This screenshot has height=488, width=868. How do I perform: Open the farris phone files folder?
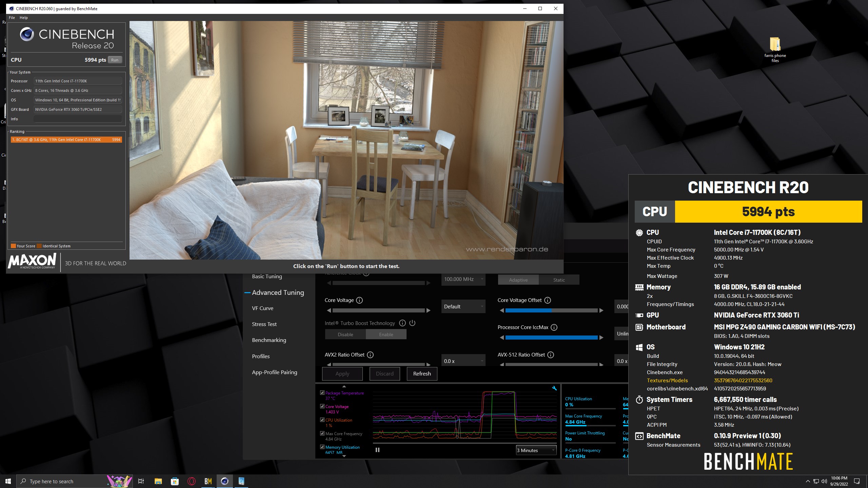tap(775, 50)
